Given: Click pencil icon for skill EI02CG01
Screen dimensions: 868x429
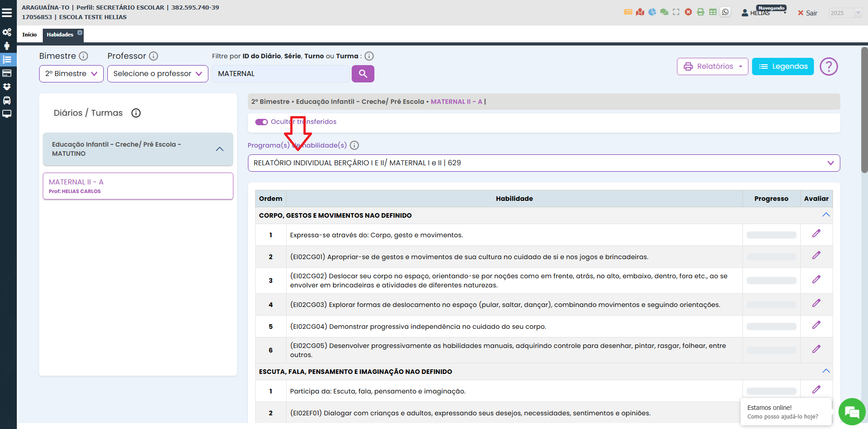Looking at the screenshot, I should (816, 255).
